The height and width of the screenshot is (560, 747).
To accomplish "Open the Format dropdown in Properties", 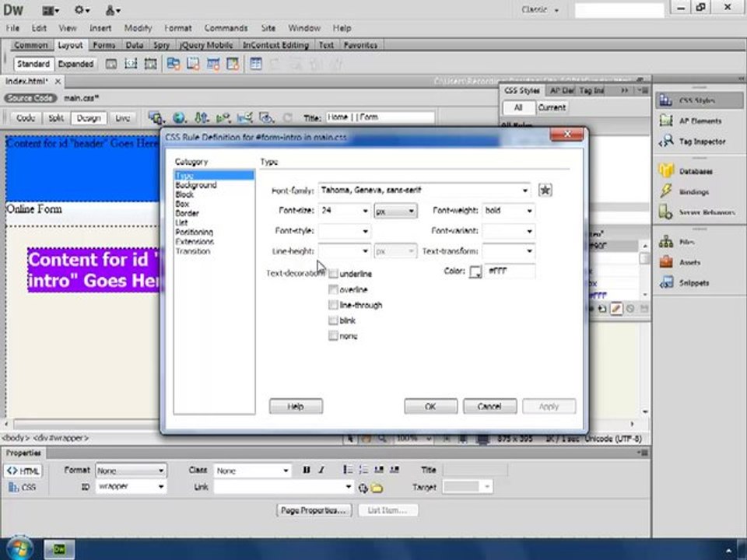I will [131, 471].
